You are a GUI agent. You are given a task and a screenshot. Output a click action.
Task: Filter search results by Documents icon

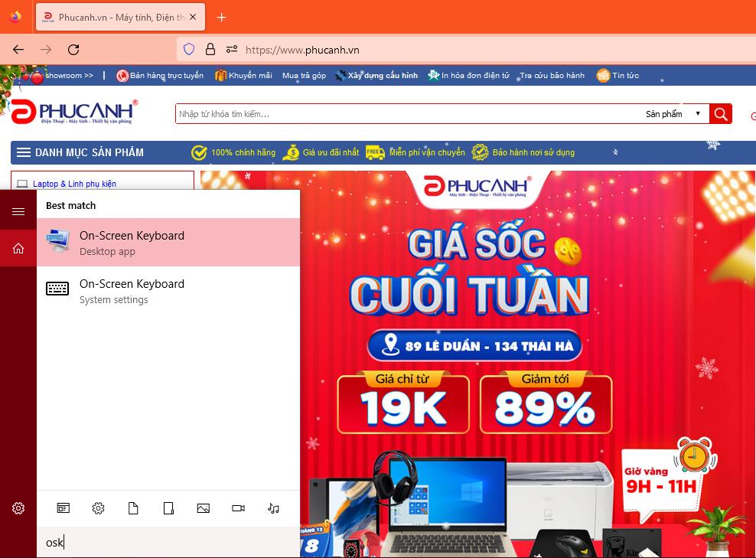133,507
